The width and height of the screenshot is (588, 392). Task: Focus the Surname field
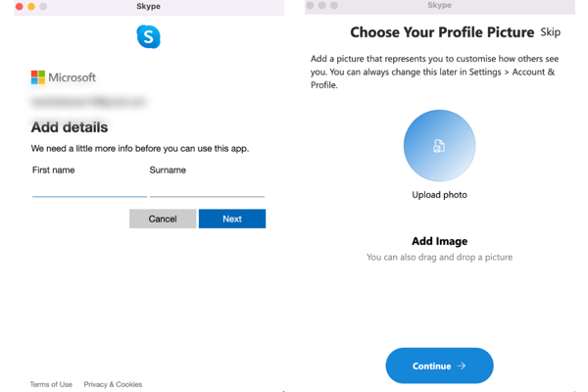click(207, 188)
